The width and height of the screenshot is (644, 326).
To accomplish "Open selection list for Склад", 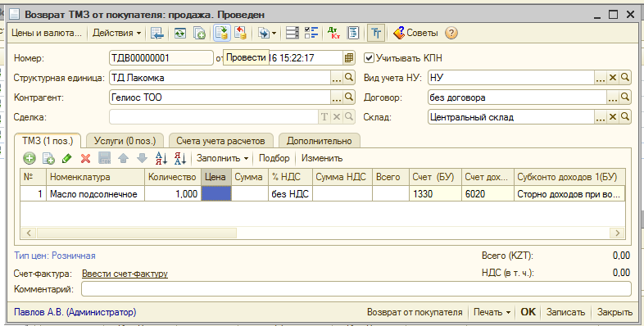I will 601,117.
